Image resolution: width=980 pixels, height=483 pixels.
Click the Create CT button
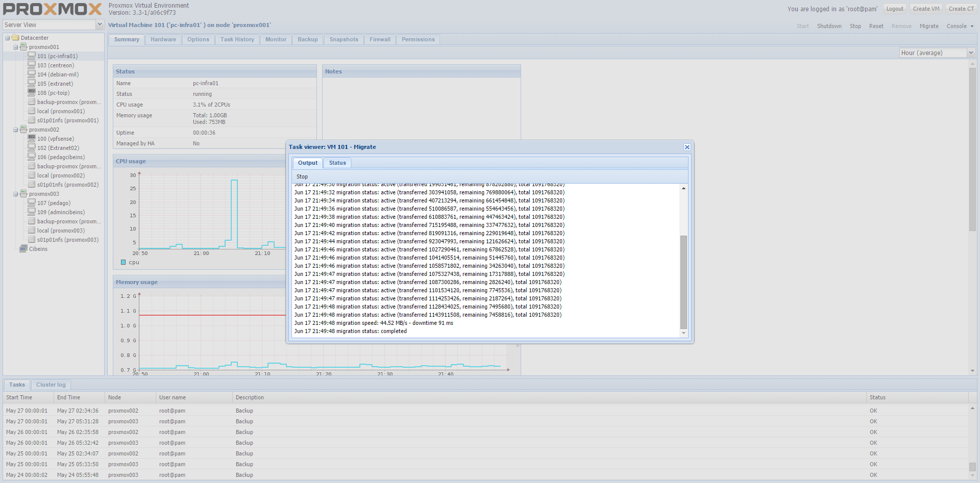tap(961, 9)
